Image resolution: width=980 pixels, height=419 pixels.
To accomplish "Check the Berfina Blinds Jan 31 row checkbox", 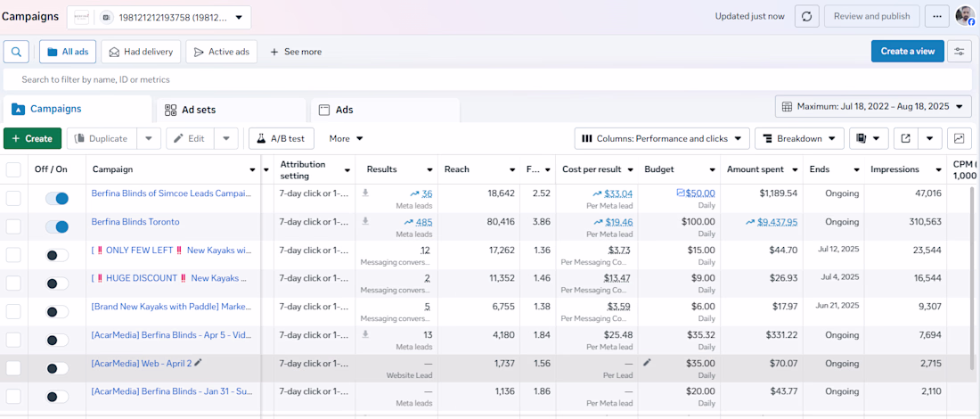I will [13, 396].
